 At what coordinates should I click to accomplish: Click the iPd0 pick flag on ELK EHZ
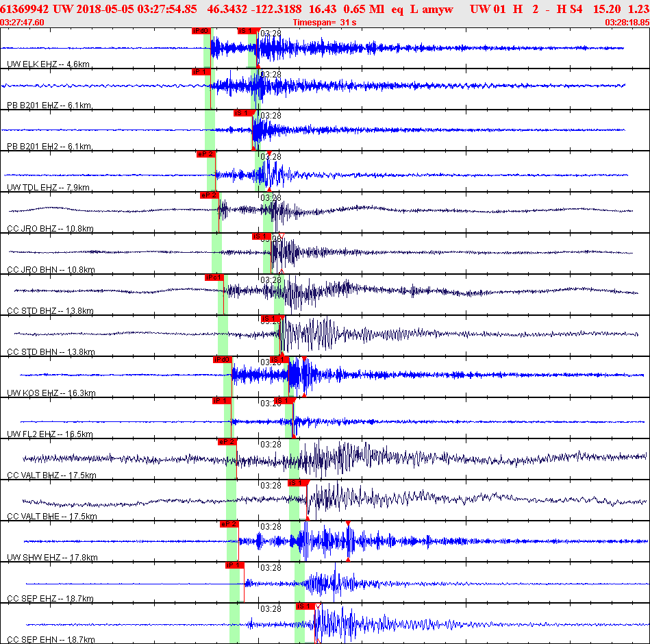pyautogui.click(x=201, y=31)
